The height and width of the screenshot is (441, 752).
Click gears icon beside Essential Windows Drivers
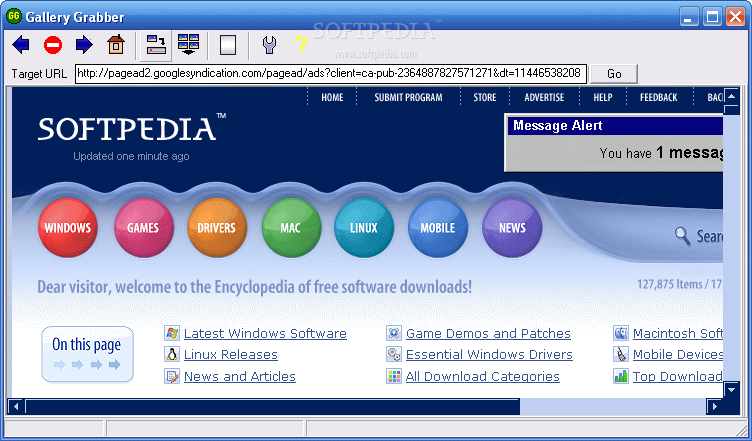click(394, 355)
